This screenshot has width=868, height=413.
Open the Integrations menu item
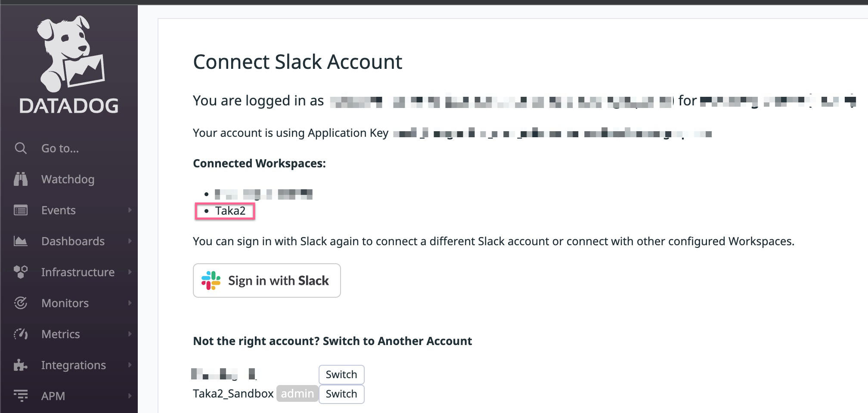point(73,365)
